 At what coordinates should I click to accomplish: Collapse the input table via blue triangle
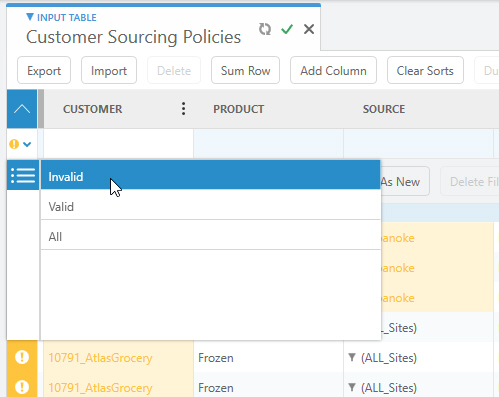coord(30,17)
